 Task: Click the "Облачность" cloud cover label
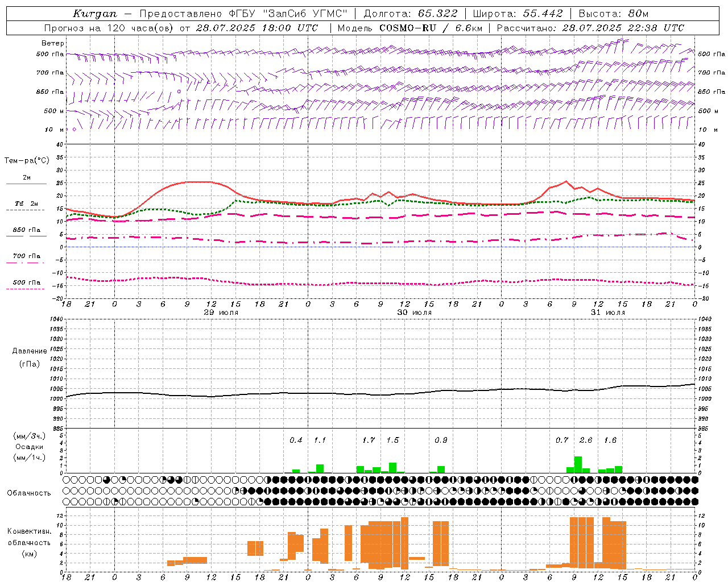29,493
